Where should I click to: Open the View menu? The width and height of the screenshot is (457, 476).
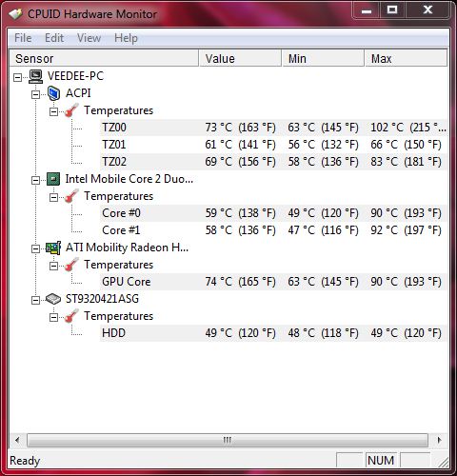89,38
